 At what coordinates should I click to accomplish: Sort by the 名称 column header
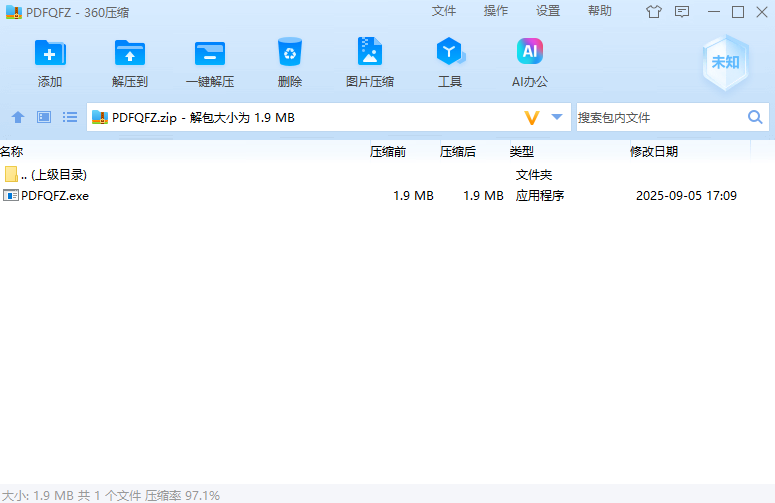click(184, 152)
